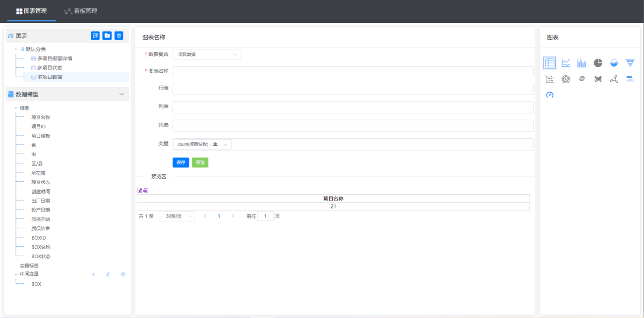Image resolution: width=644 pixels, height=318 pixels.
Task: Open the 数据集合 dropdown
Action: 207,54
